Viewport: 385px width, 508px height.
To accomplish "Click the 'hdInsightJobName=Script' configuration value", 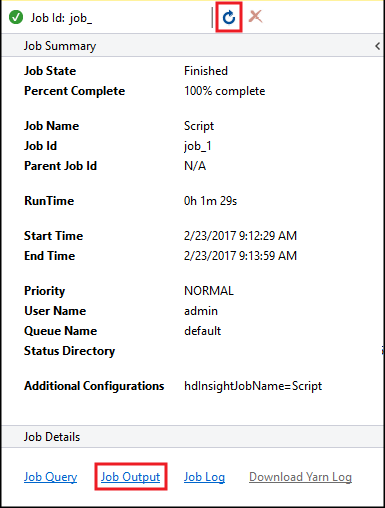I will (x=253, y=386).
